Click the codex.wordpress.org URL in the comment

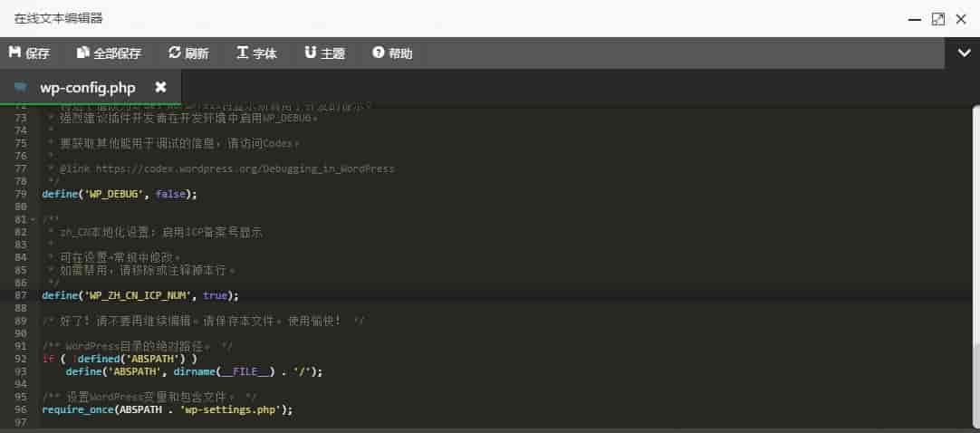coord(245,168)
